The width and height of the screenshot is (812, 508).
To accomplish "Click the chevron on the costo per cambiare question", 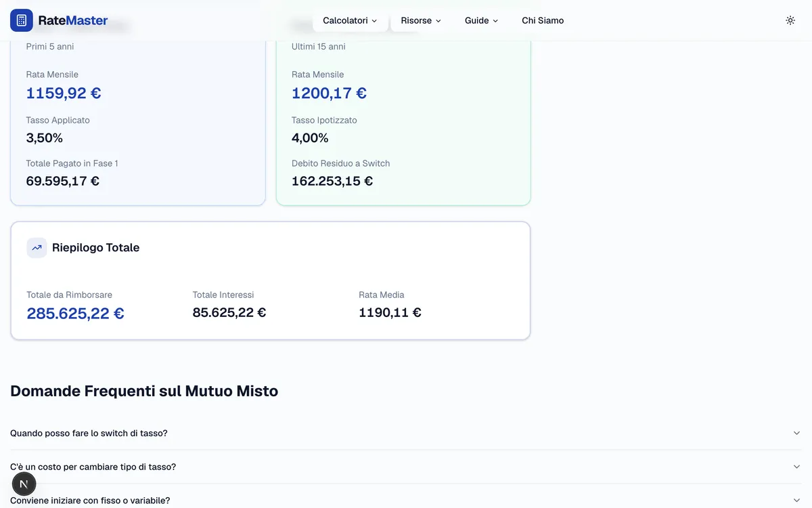I will (x=796, y=467).
